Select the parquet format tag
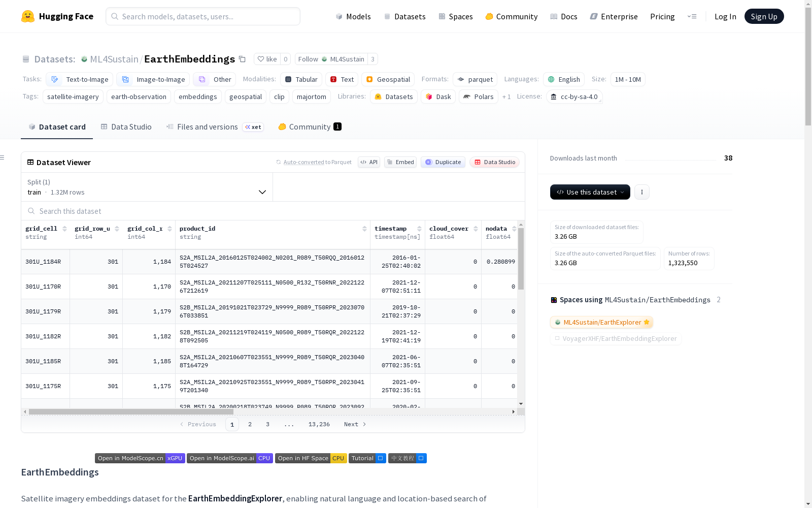Viewport: 812px width, 508px height. [x=475, y=79]
